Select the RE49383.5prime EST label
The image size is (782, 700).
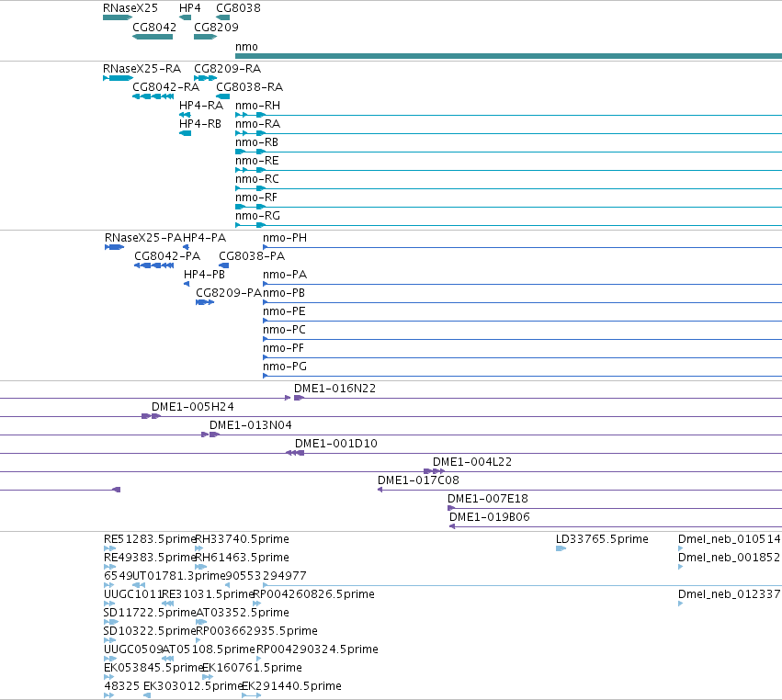150,558
